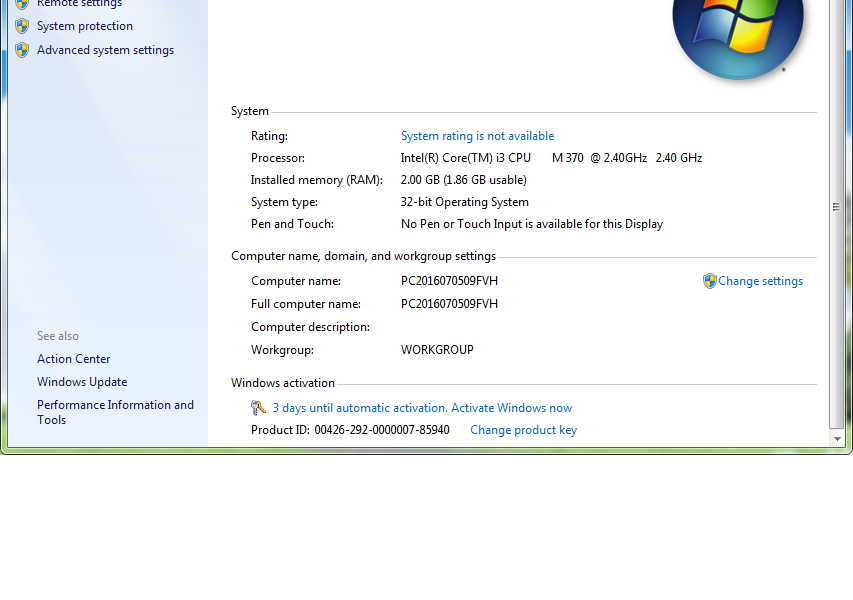Click Activate Windows now link
Viewport: 853px width, 600px height.
pos(511,408)
